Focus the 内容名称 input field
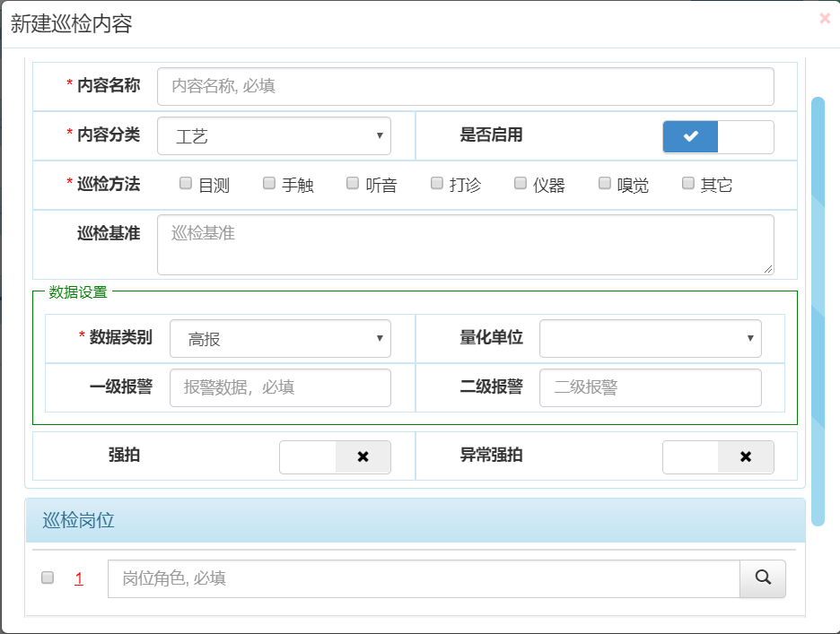Image resolution: width=840 pixels, height=634 pixels. 466,86
